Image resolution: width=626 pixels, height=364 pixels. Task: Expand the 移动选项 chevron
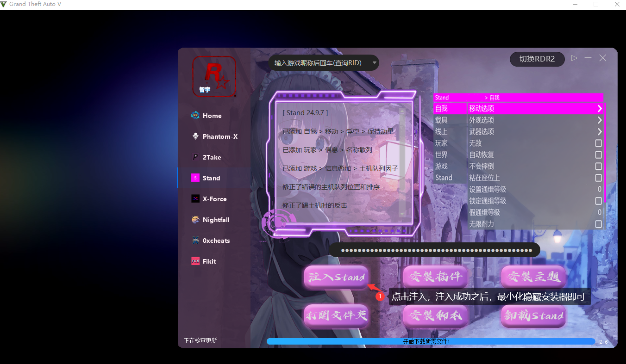[x=600, y=109]
